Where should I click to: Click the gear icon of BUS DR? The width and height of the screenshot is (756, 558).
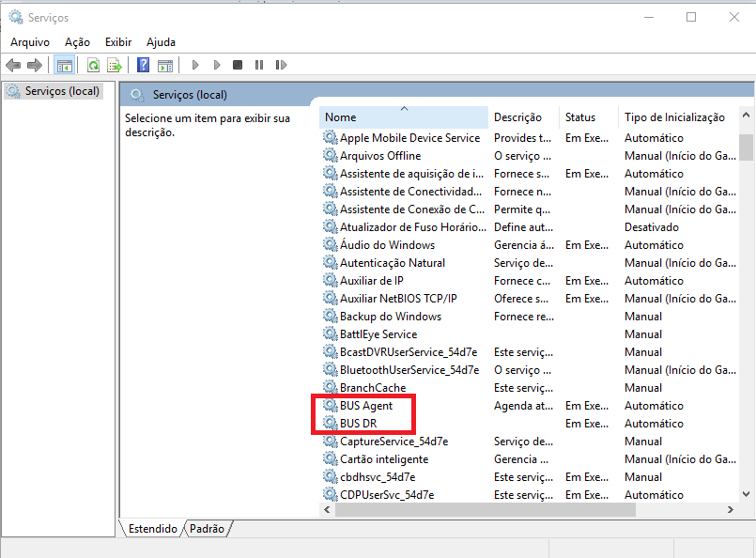331,423
